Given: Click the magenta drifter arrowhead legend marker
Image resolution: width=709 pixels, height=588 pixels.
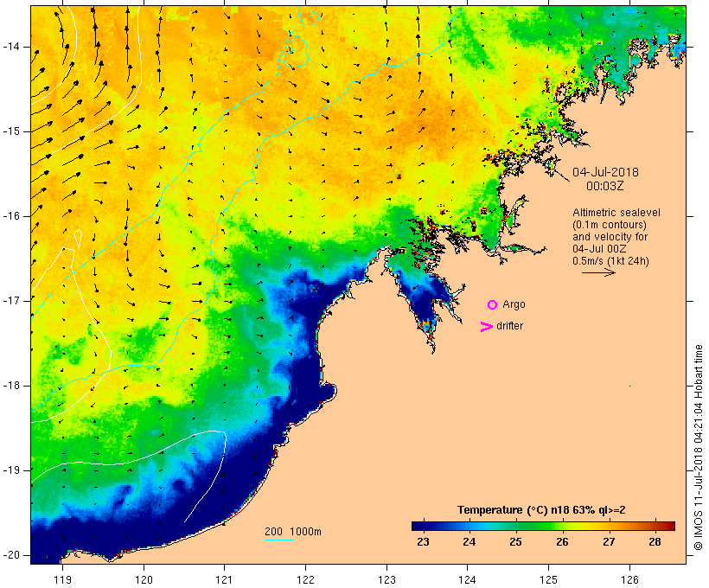Looking at the screenshot, I should [x=487, y=327].
